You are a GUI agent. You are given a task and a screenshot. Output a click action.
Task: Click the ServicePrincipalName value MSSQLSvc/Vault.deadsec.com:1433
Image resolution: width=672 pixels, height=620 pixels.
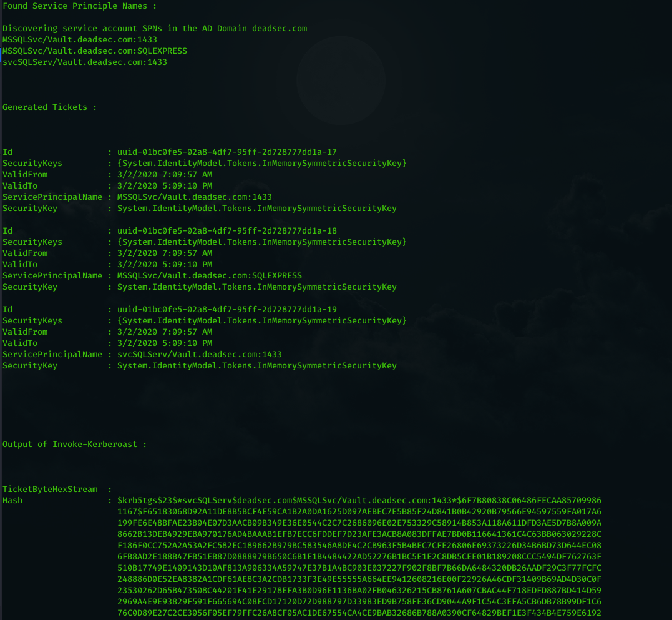point(195,197)
